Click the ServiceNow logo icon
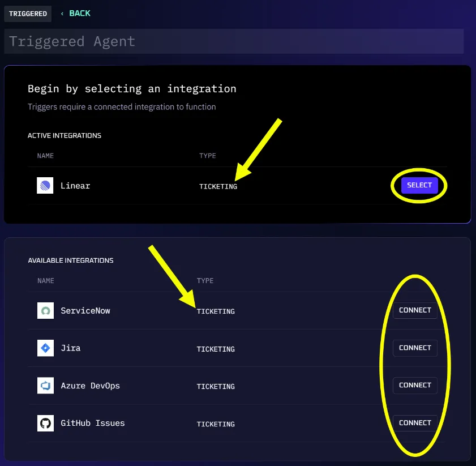 tap(45, 310)
